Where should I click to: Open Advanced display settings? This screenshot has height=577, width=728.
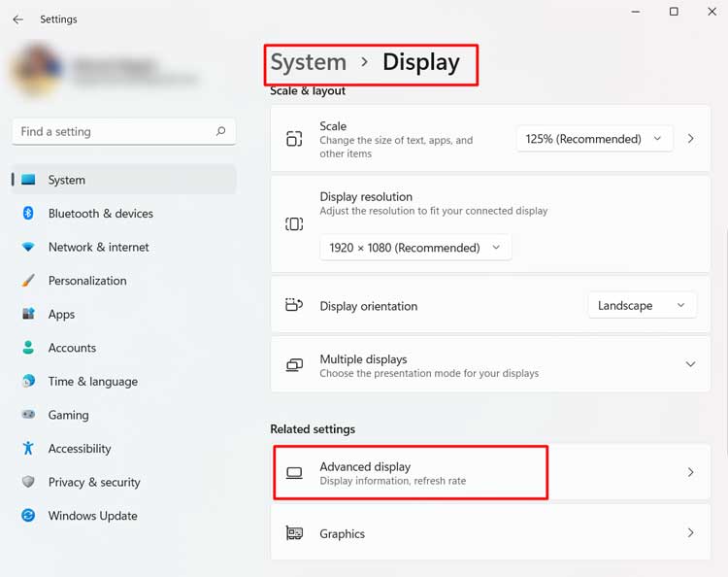point(490,472)
